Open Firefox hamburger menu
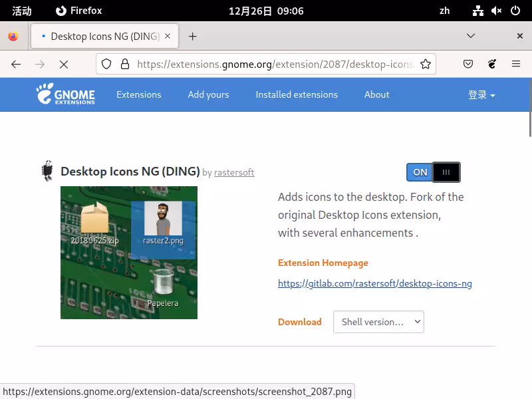Viewport: 532px width, 399px height. point(516,64)
